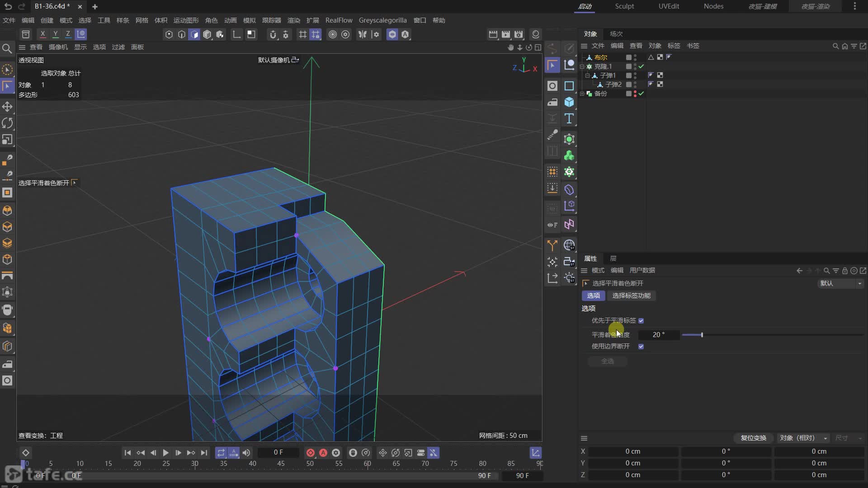Open 对象 (相对) coordinate dropdown
868x488 pixels.
[x=804, y=438]
